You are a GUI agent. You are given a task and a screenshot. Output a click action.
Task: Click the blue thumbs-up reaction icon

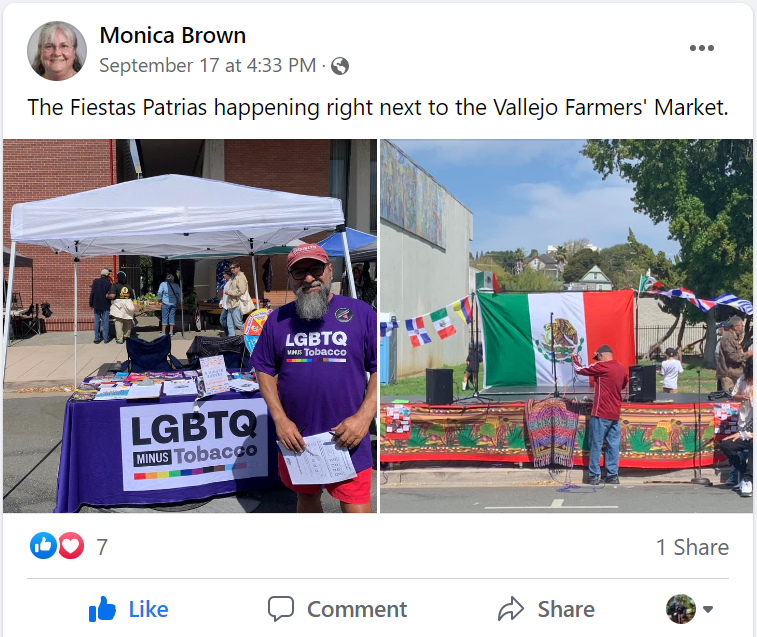pos(43,546)
